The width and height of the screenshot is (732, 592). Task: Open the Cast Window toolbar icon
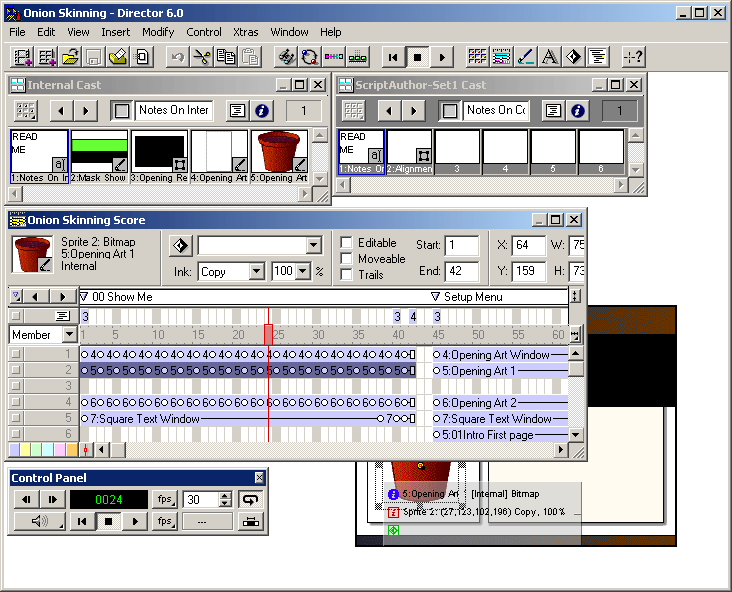(477, 57)
